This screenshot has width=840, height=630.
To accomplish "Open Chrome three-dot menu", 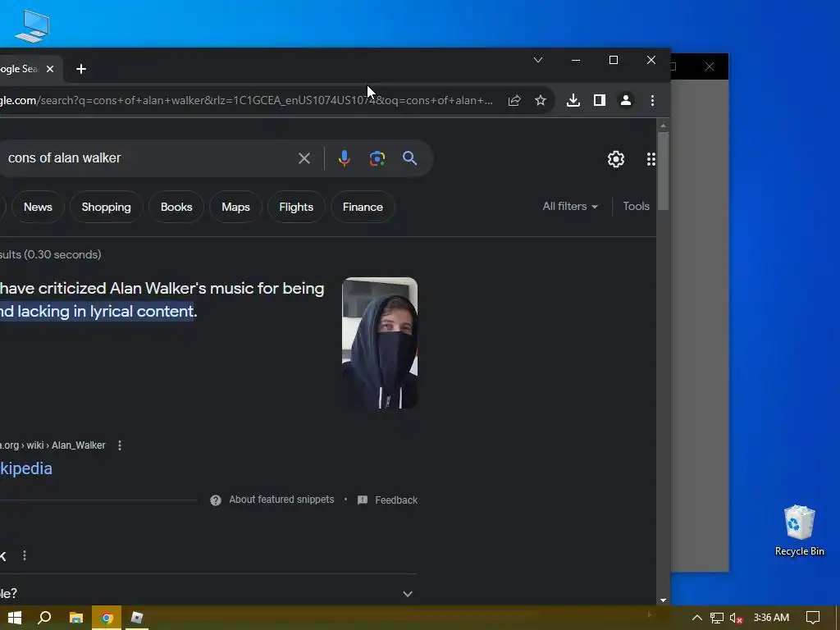I will pyautogui.click(x=652, y=100).
